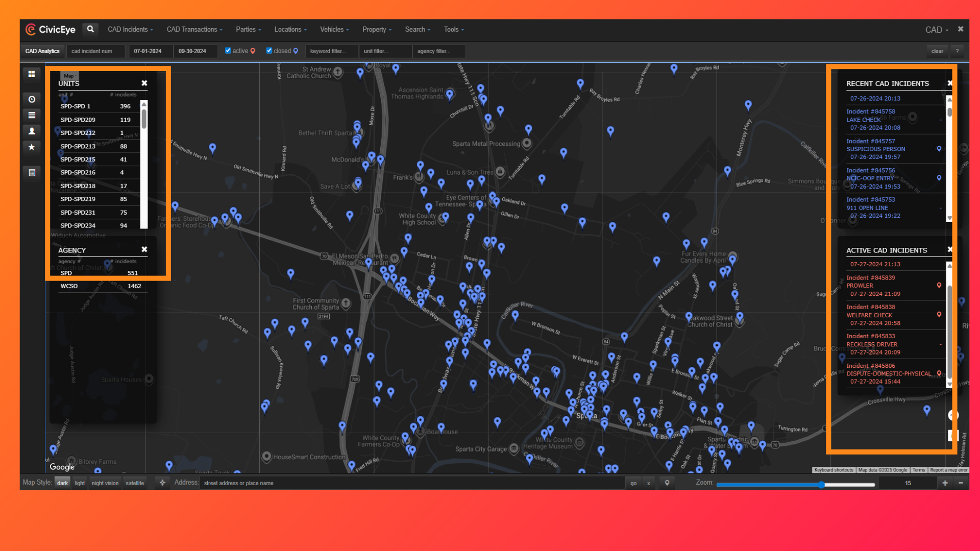Click the zoom in plus button

(x=945, y=483)
